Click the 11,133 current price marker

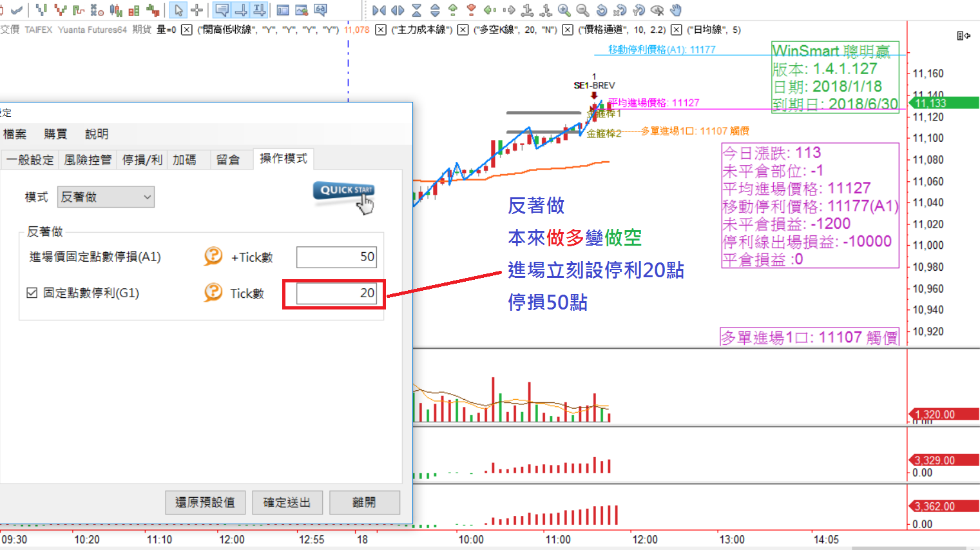[x=943, y=103]
